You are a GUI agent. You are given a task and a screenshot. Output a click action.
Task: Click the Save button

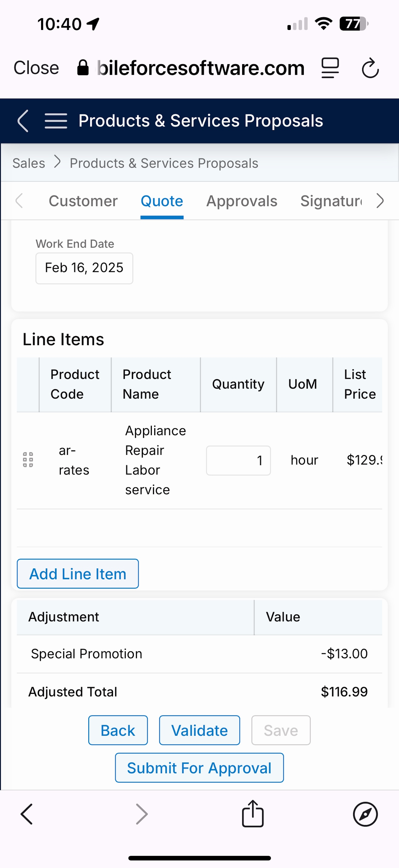pyautogui.click(x=281, y=731)
